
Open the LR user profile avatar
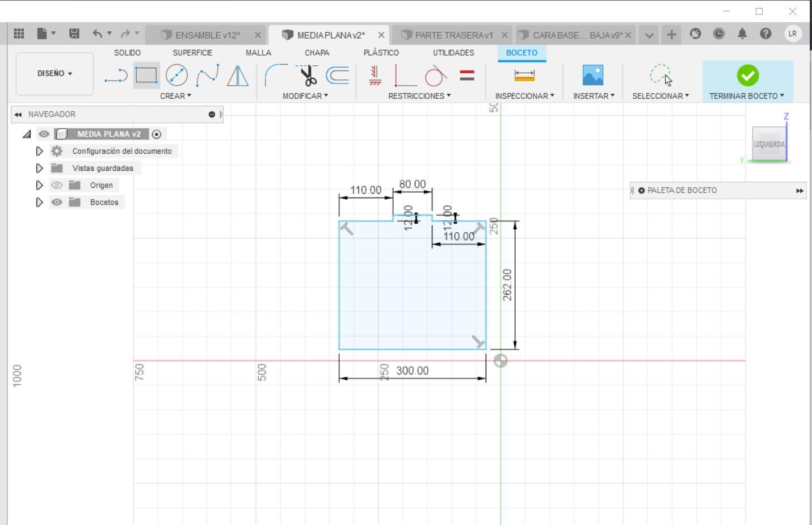(793, 33)
